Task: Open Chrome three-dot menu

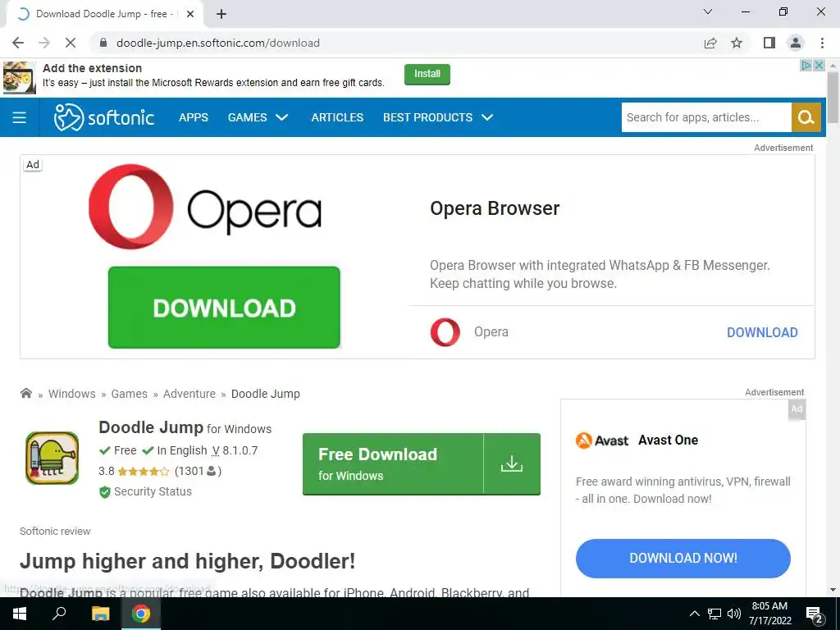Action: pyautogui.click(x=822, y=43)
